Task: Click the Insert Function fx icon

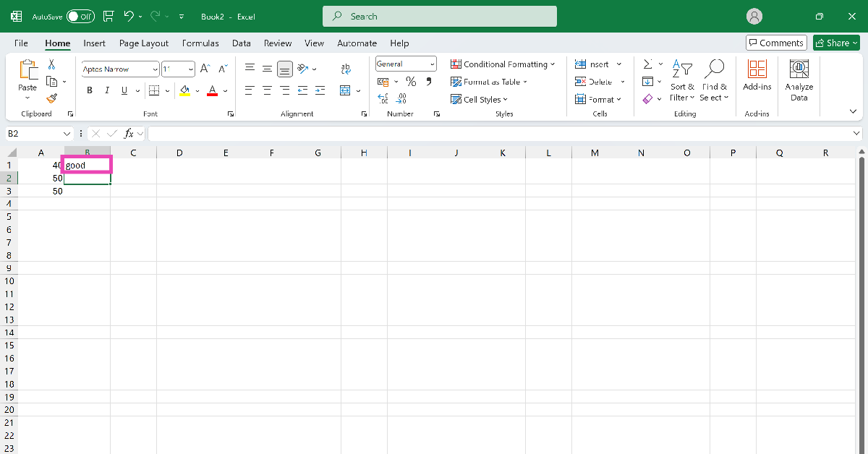Action: pyautogui.click(x=129, y=134)
